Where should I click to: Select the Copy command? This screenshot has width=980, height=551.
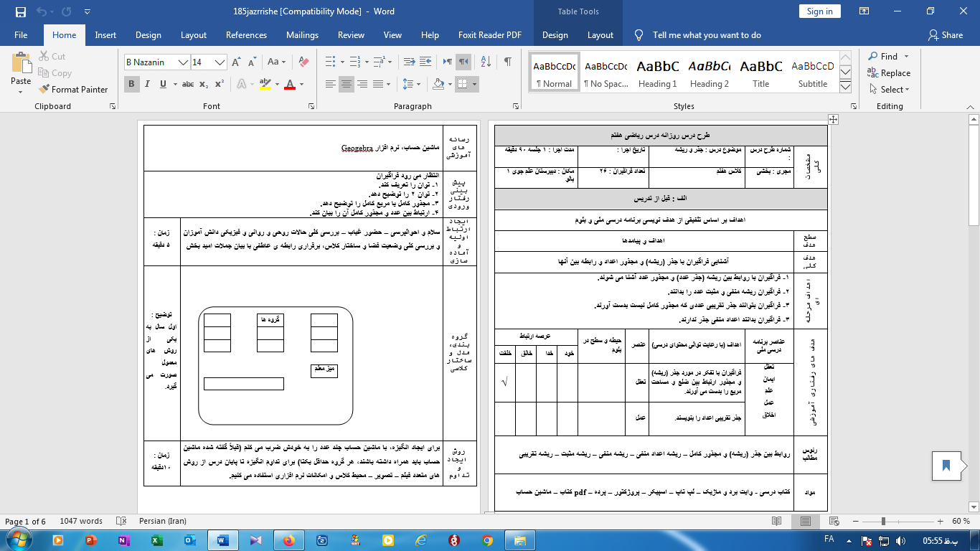click(x=54, y=73)
